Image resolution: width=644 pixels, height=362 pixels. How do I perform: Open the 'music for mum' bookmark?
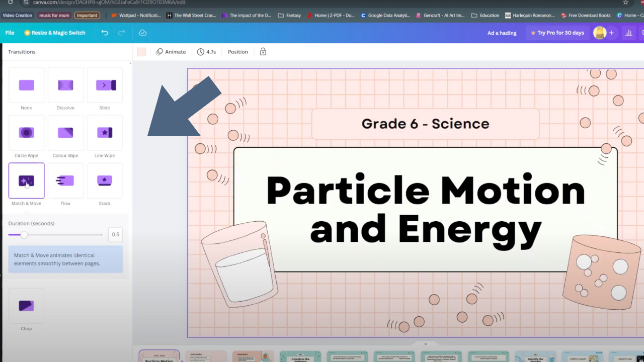(x=55, y=16)
